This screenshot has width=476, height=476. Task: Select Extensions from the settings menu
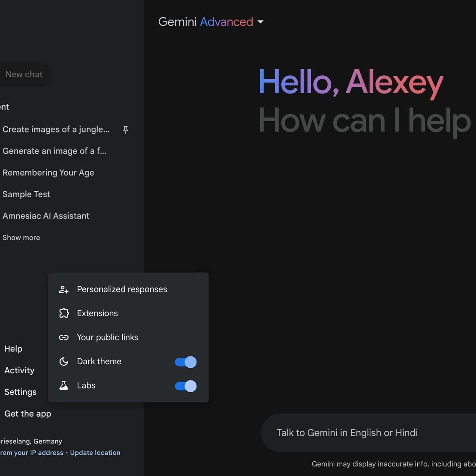point(128,313)
